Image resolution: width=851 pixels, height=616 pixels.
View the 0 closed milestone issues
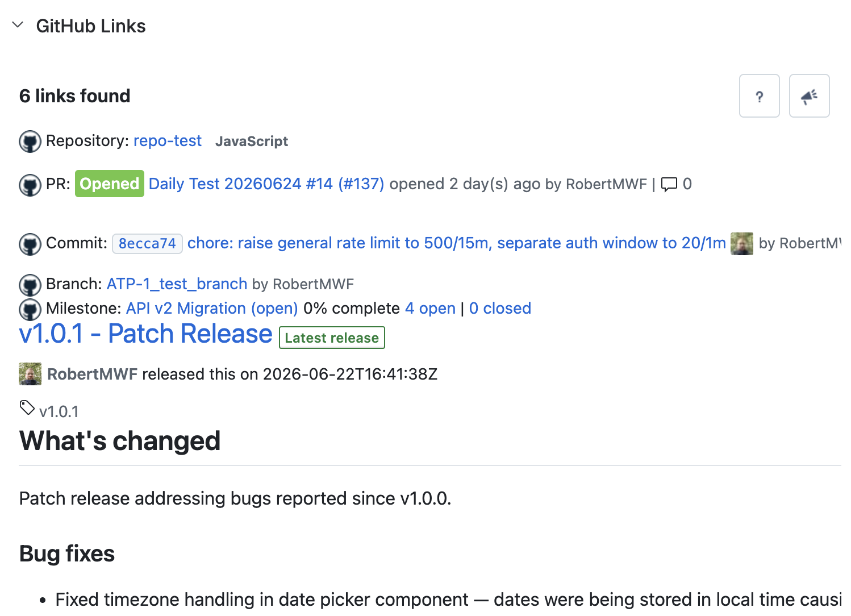click(500, 308)
